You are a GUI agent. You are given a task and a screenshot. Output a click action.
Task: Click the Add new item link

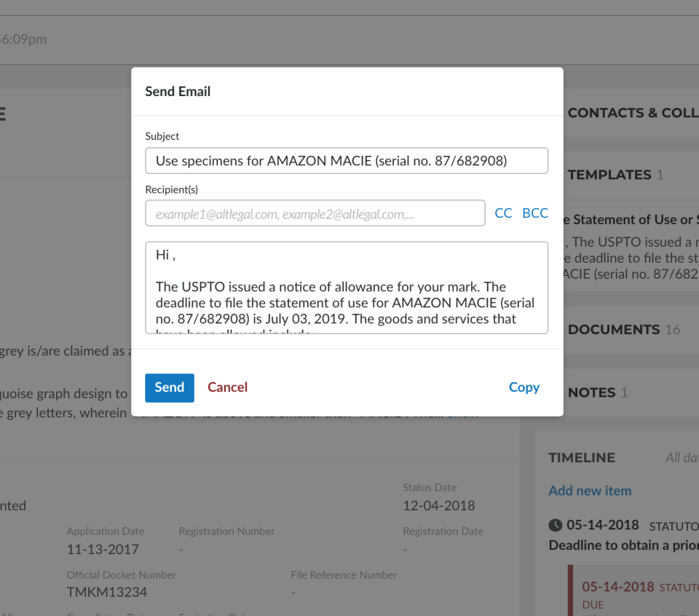click(590, 491)
